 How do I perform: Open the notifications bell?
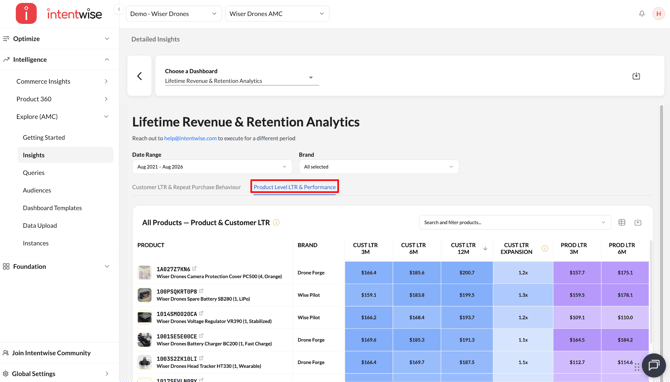coord(642,14)
